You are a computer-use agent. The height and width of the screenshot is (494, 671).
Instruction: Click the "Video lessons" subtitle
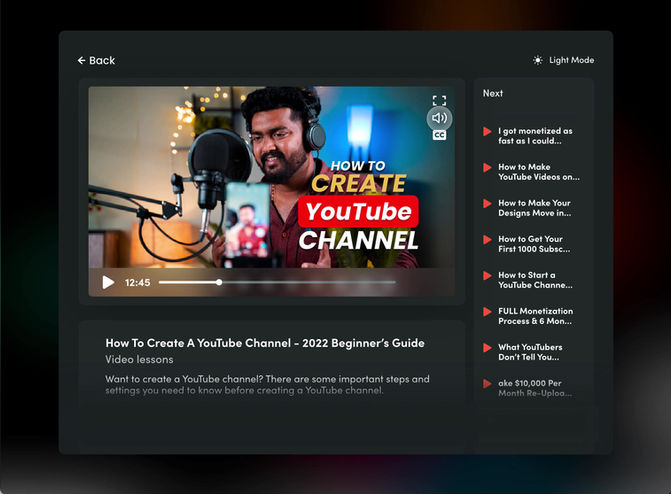click(x=139, y=359)
